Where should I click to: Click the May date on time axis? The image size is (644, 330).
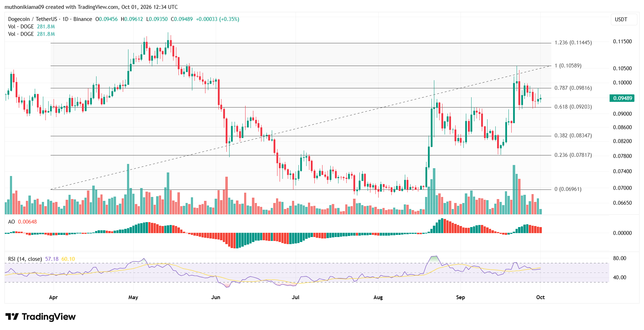pos(133,297)
